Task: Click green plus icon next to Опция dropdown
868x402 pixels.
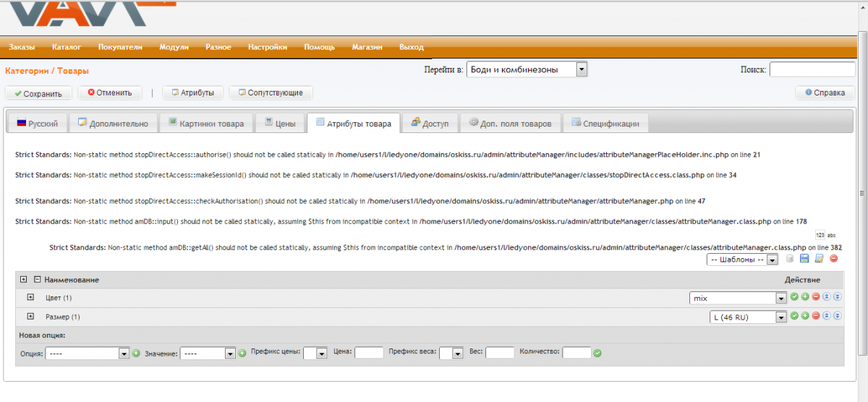Action: tap(136, 353)
